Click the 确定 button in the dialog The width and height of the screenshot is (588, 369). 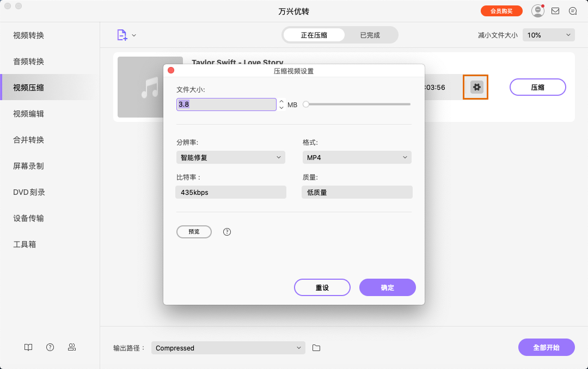(387, 287)
